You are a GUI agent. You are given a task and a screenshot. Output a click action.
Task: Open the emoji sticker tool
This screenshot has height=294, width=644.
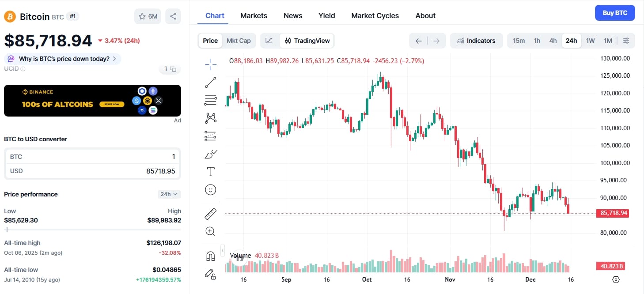click(x=211, y=190)
